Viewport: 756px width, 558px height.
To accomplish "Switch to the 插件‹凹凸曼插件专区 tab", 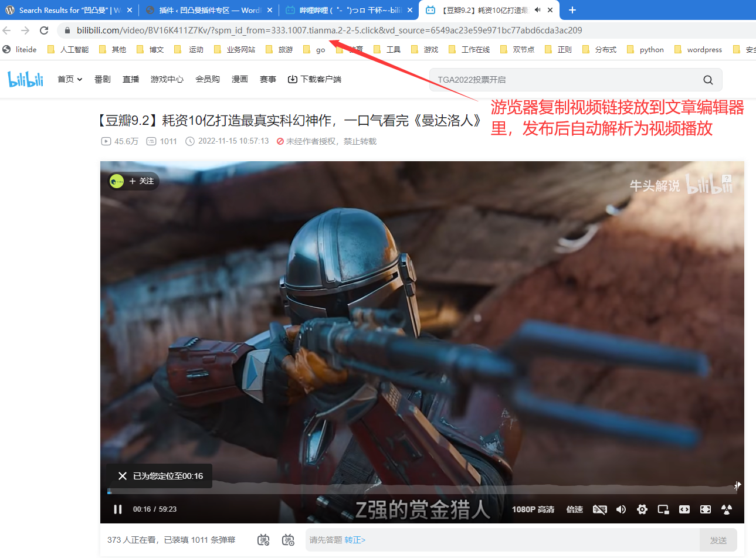I will [x=210, y=10].
